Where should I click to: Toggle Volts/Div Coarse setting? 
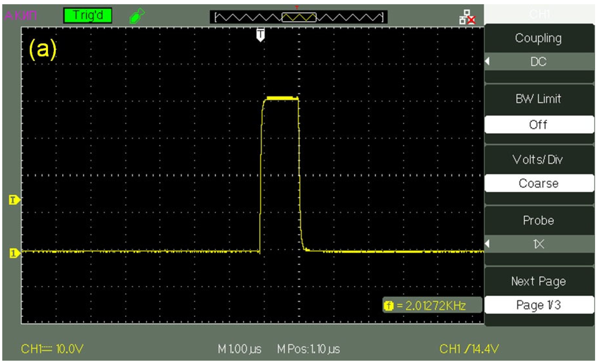click(x=539, y=183)
